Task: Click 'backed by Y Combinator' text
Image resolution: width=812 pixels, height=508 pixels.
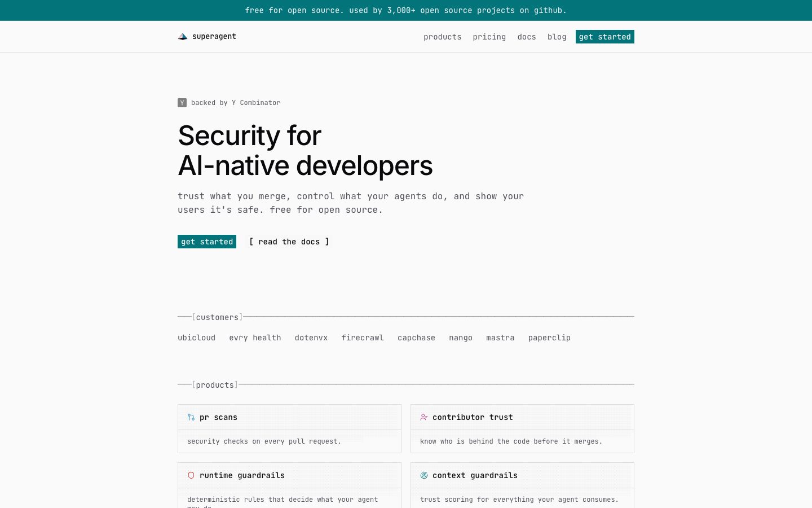Action: tap(236, 103)
